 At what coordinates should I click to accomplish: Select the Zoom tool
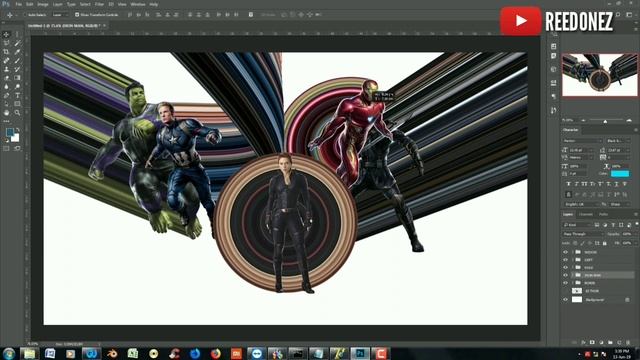tap(17, 113)
